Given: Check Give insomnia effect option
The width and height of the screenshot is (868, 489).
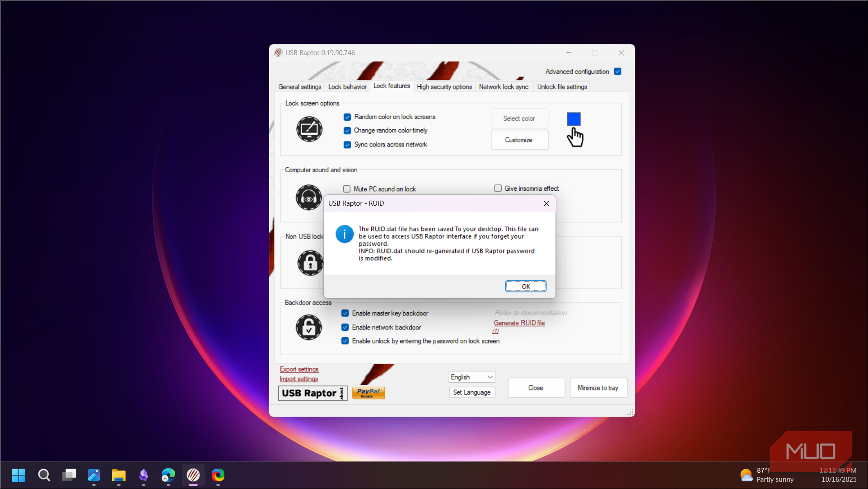Looking at the screenshot, I should pyautogui.click(x=498, y=188).
